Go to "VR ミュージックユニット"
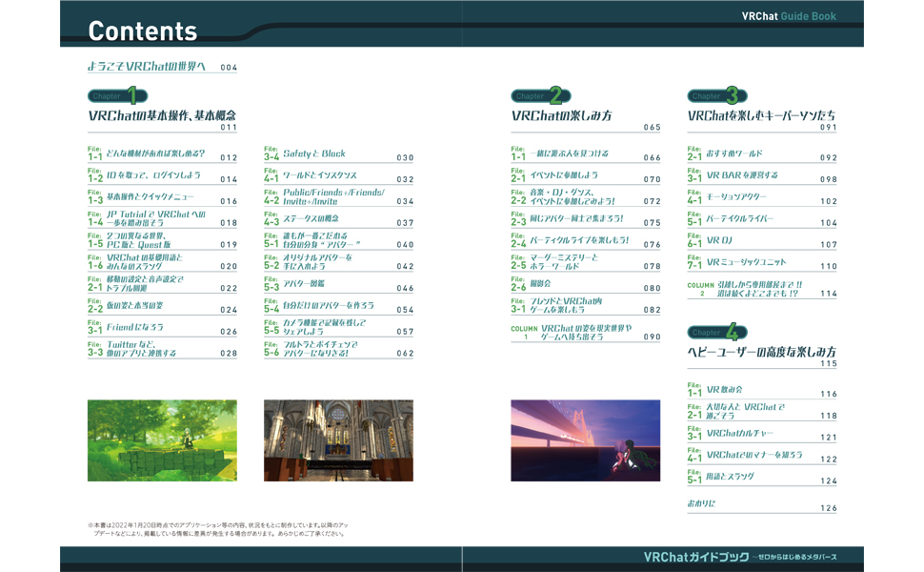This screenshot has width=924, height=572. click(746, 262)
